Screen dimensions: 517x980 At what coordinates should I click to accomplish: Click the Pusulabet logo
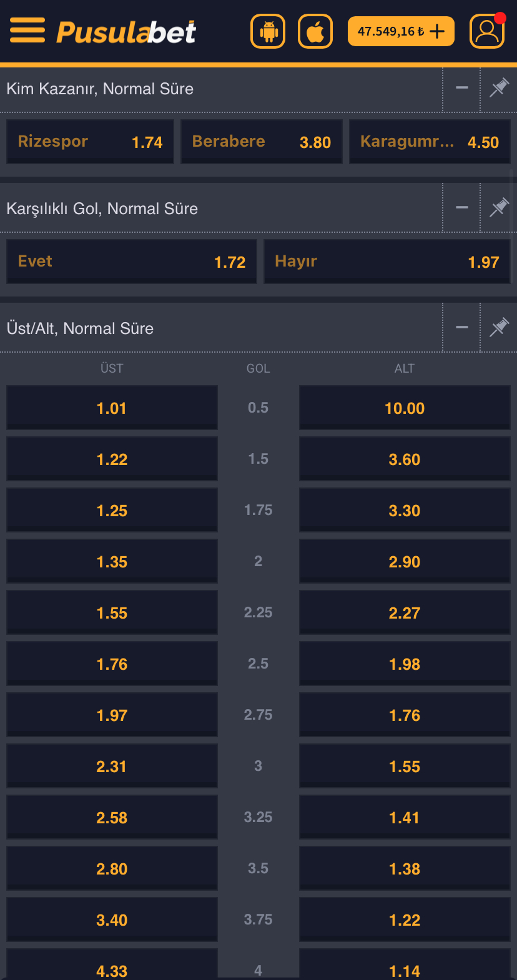point(125,31)
